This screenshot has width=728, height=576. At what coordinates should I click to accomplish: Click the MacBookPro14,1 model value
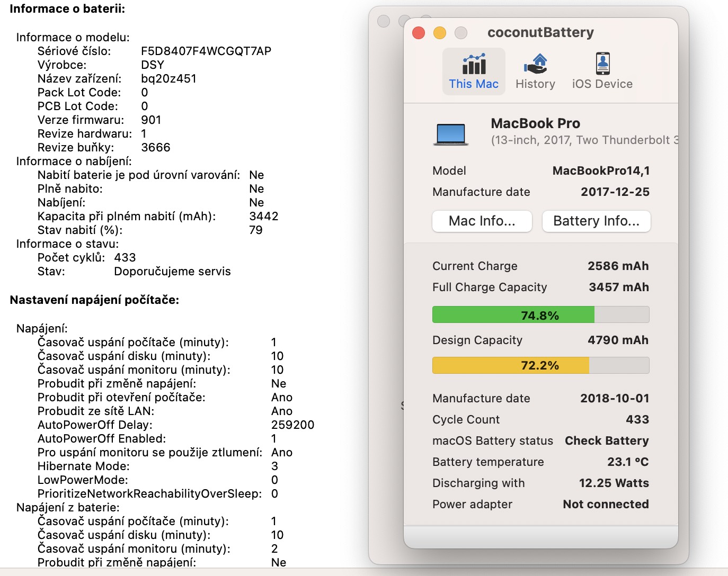[x=601, y=171]
